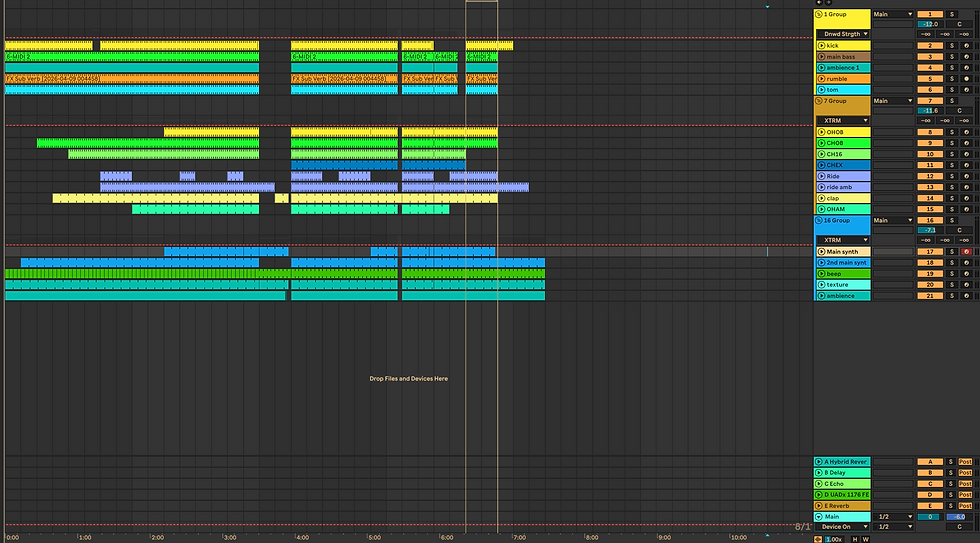Click the H arrangement height button
This screenshot has height=543, width=980.
[855, 539]
